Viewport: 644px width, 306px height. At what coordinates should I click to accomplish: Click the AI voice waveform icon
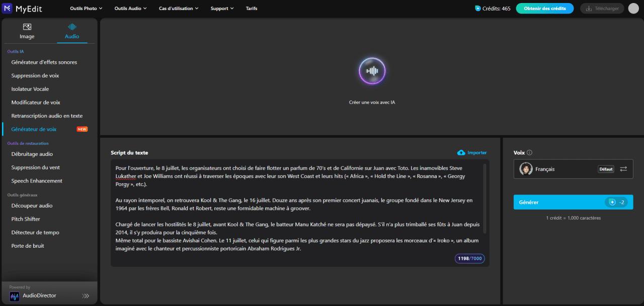pyautogui.click(x=372, y=71)
